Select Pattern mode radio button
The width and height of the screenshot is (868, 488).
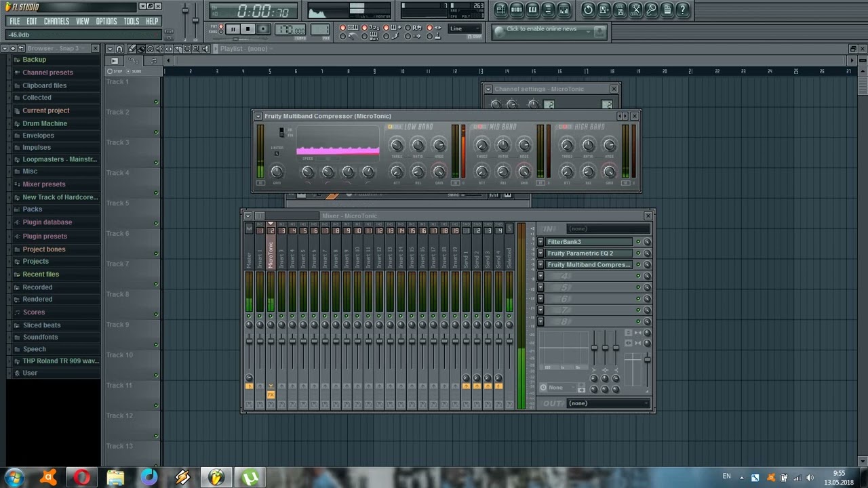coord(221,26)
